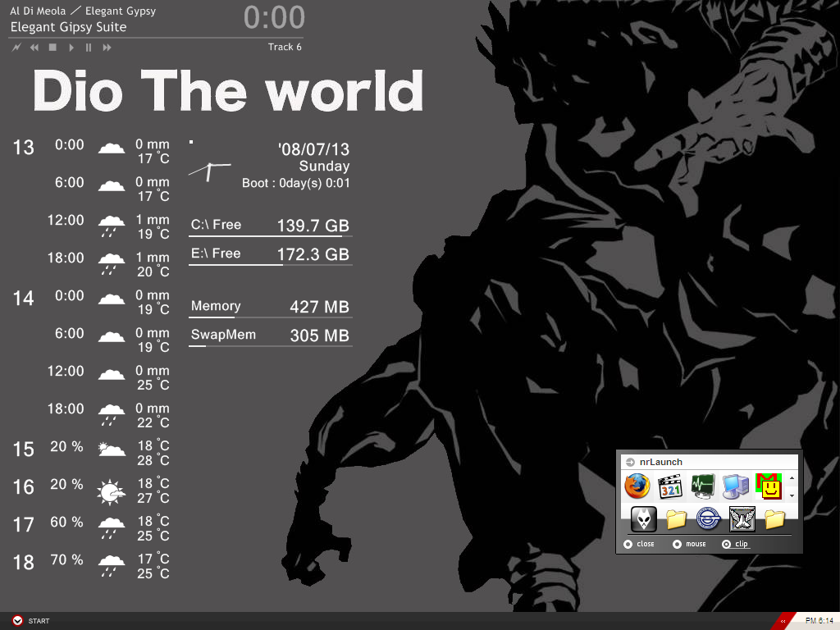
Task: Play the Elegant Gipsy Suite track
Action: (x=71, y=48)
